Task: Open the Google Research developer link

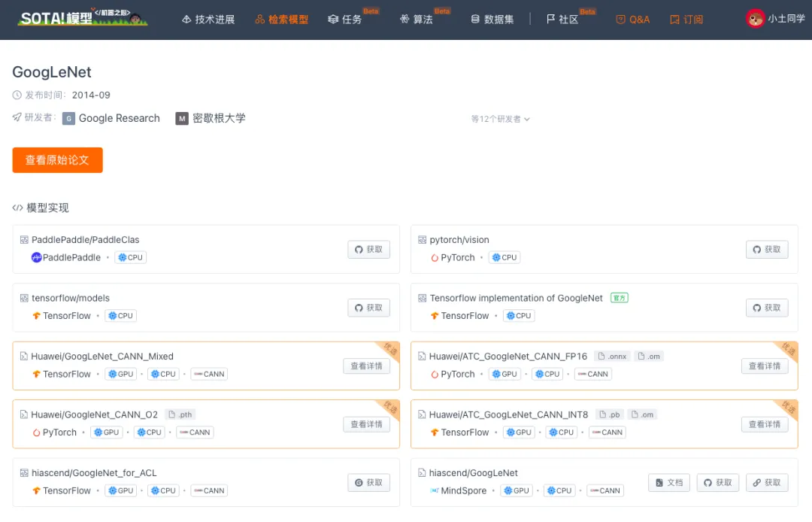Action: tap(119, 119)
